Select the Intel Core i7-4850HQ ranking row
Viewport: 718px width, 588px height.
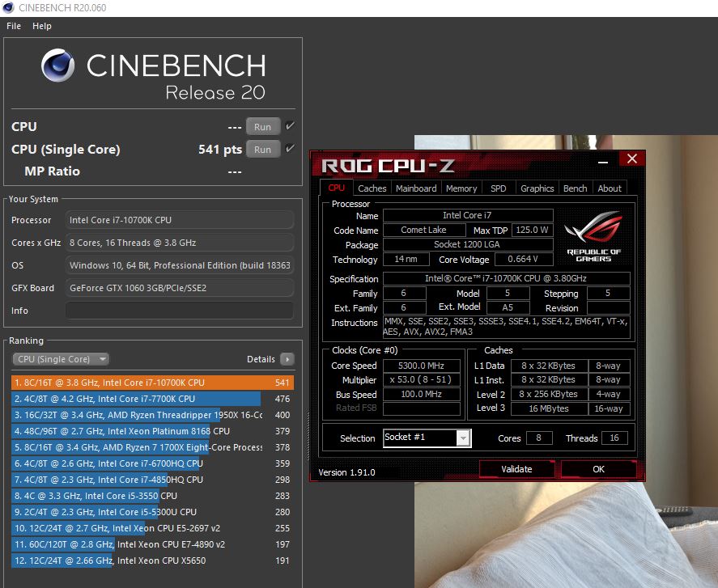152,480
